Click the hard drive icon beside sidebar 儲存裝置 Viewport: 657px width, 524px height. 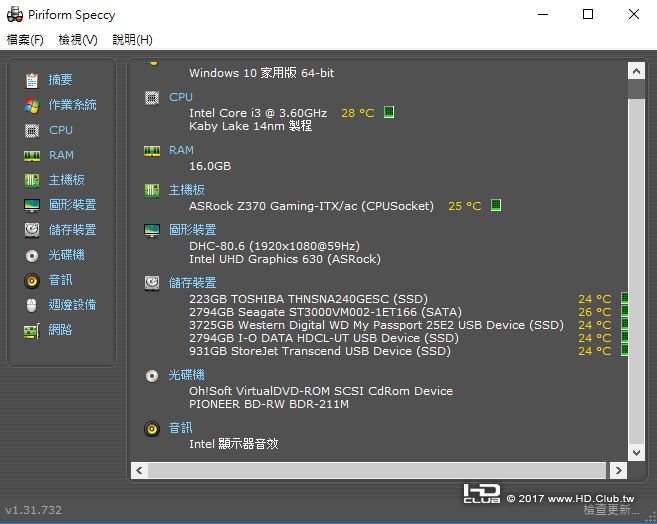point(32,230)
